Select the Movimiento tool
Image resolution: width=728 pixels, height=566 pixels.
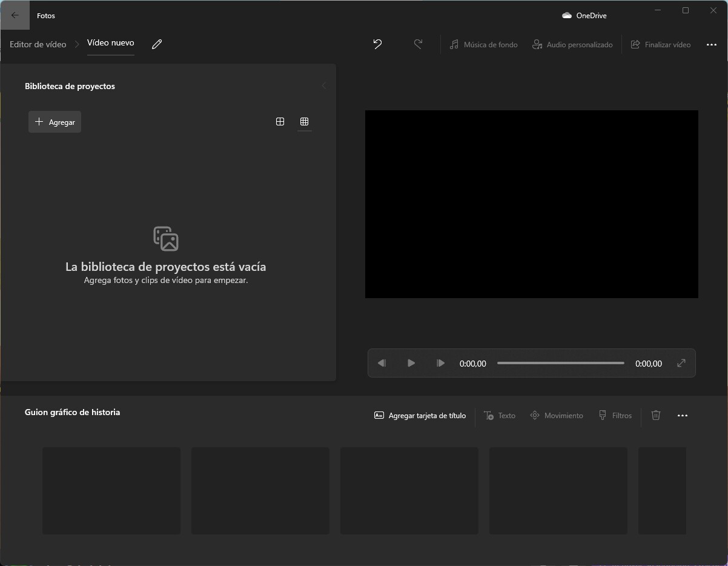(x=556, y=415)
